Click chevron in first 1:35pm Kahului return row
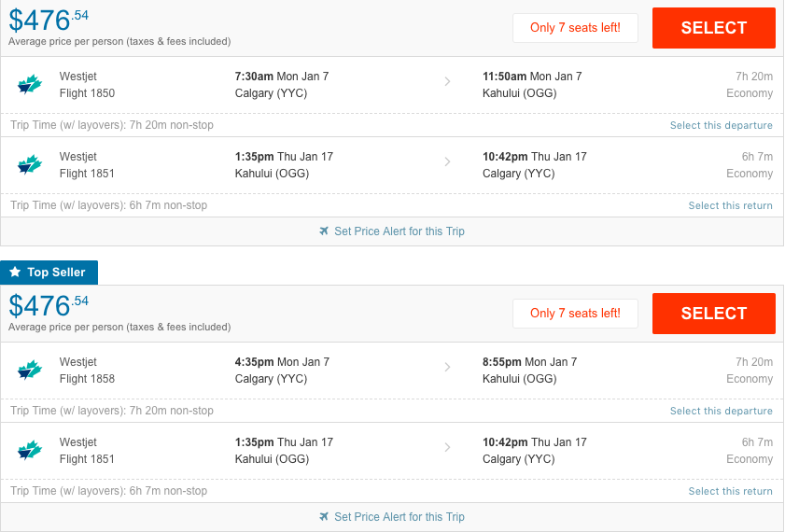Screen dimensions: 785x532 447,161
